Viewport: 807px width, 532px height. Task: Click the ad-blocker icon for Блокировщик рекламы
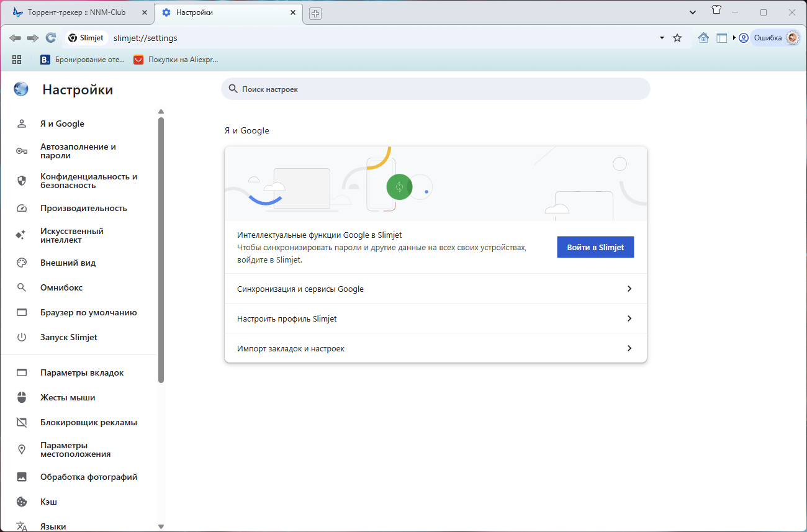click(22, 422)
